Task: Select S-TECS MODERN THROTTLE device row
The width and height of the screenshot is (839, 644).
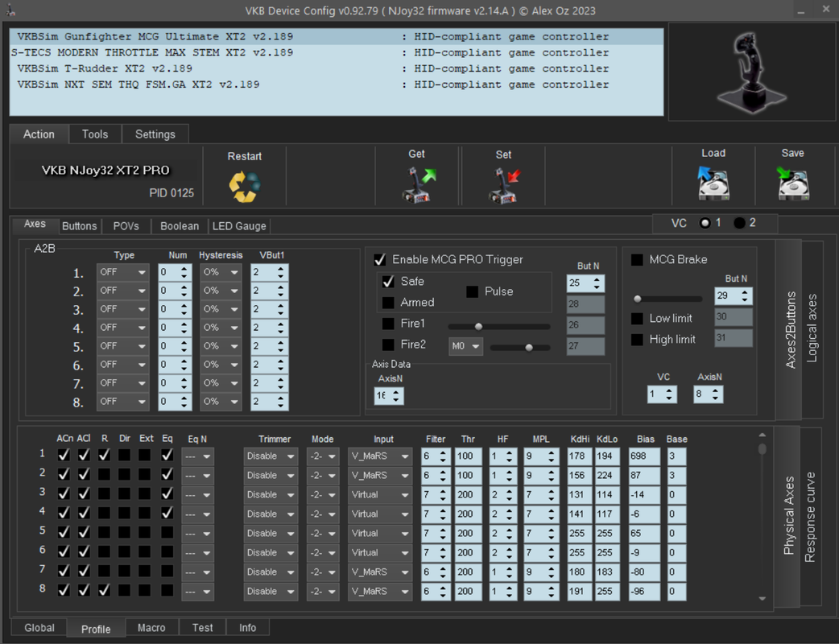Action: (x=336, y=53)
